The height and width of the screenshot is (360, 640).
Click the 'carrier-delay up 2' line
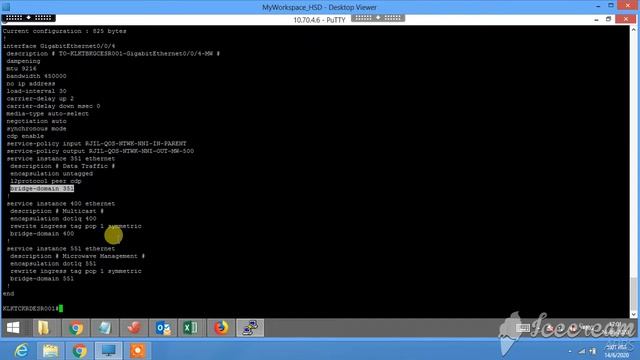click(40, 98)
